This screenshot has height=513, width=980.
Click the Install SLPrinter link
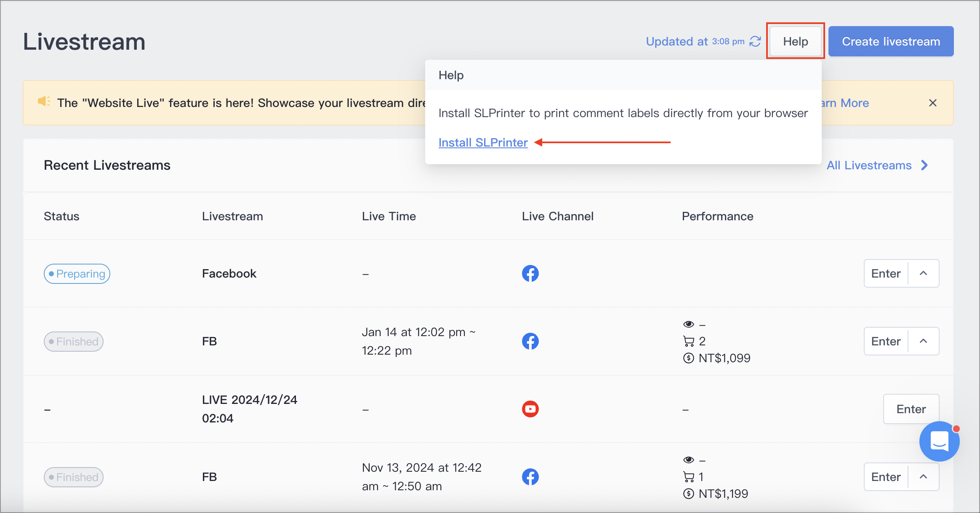(x=483, y=142)
